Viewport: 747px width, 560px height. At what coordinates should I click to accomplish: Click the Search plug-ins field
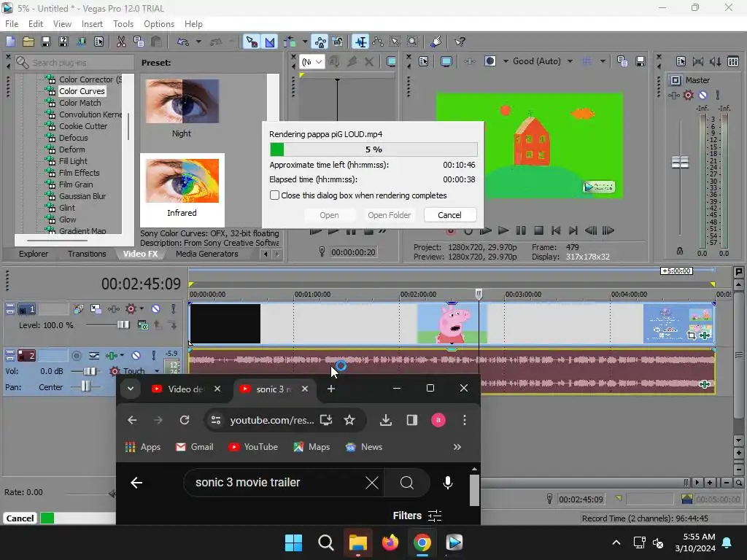point(74,63)
